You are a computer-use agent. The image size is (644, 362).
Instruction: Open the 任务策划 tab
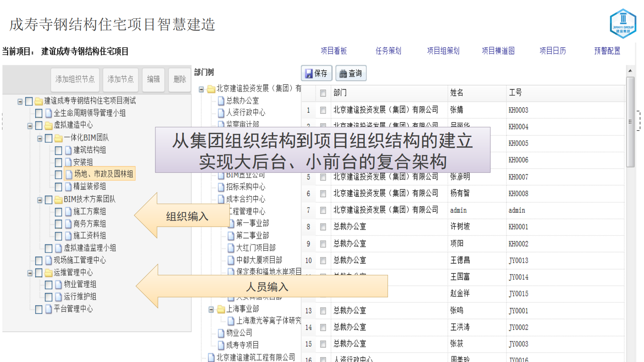point(388,51)
